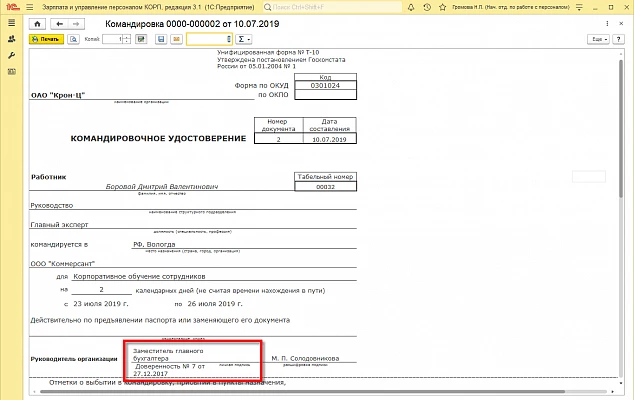Toggle the edit mode icon in toolbar

pyautogui.click(x=141, y=39)
